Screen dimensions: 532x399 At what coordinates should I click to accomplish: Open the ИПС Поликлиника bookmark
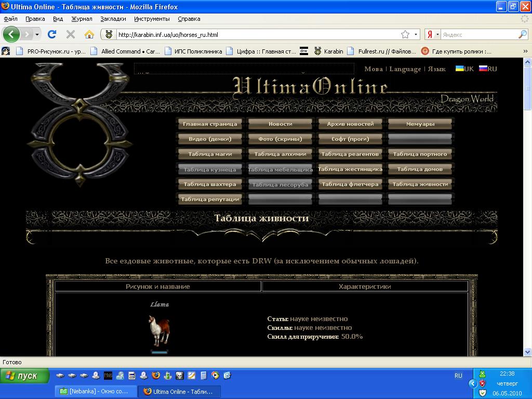point(194,51)
